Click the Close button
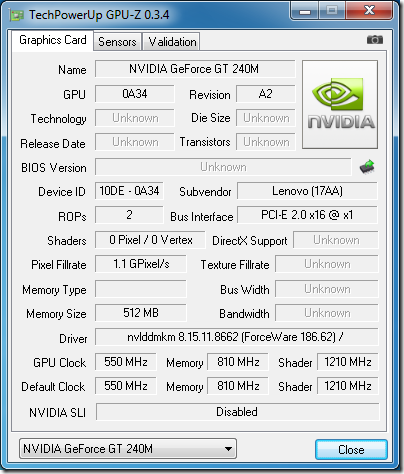 [351, 450]
